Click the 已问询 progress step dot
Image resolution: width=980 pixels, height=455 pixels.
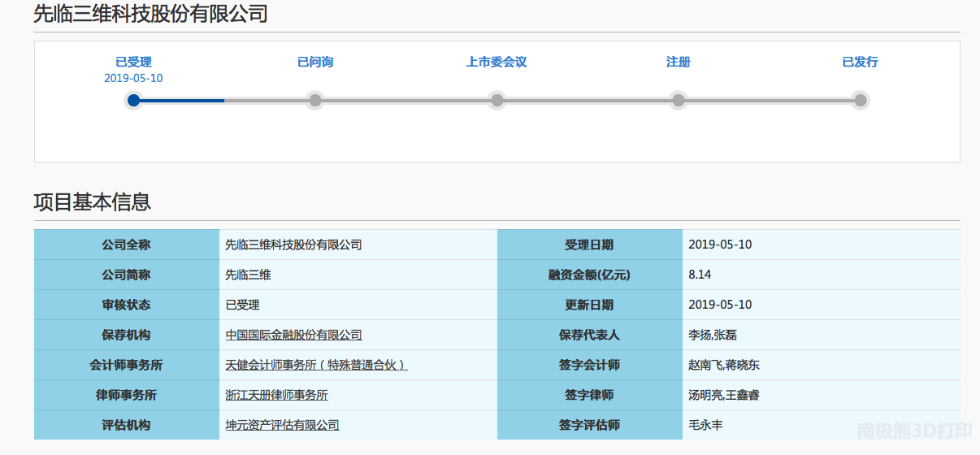[315, 101]
